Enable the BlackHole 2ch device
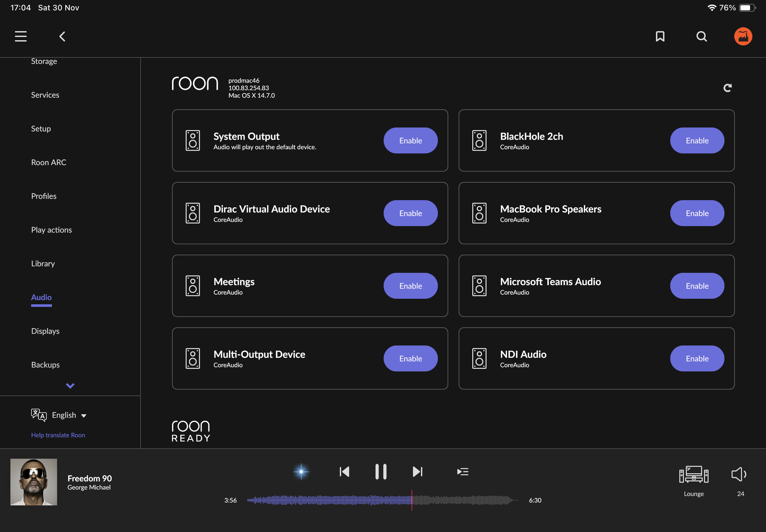Screen dimensions: 766x532 coord(697,140)
